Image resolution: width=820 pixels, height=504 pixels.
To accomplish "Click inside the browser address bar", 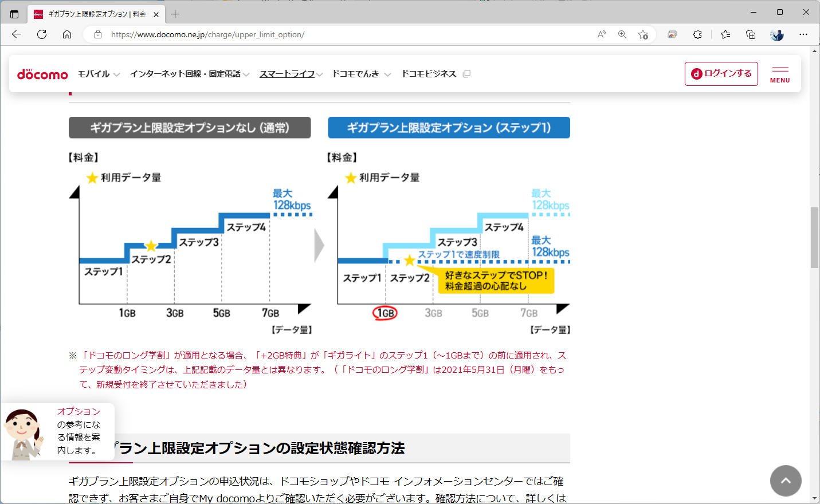I will pyautogui.click(x=229, y=34).
